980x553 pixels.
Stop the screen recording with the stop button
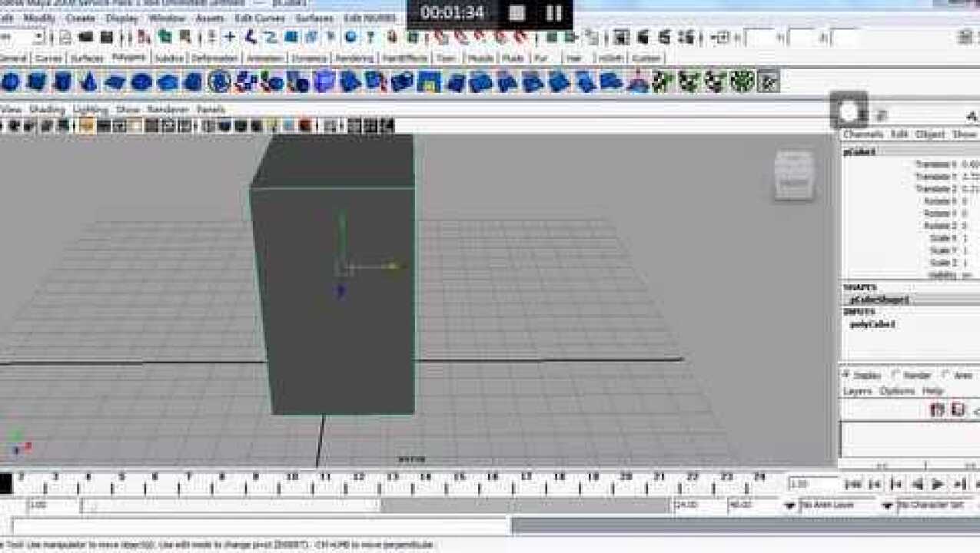517,13
